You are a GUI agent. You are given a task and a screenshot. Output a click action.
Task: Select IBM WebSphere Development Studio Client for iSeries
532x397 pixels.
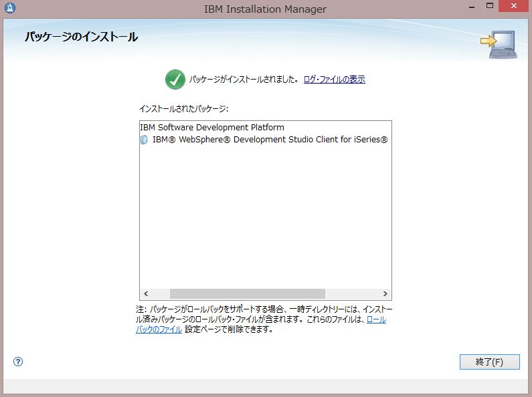[x=270, y=140]
